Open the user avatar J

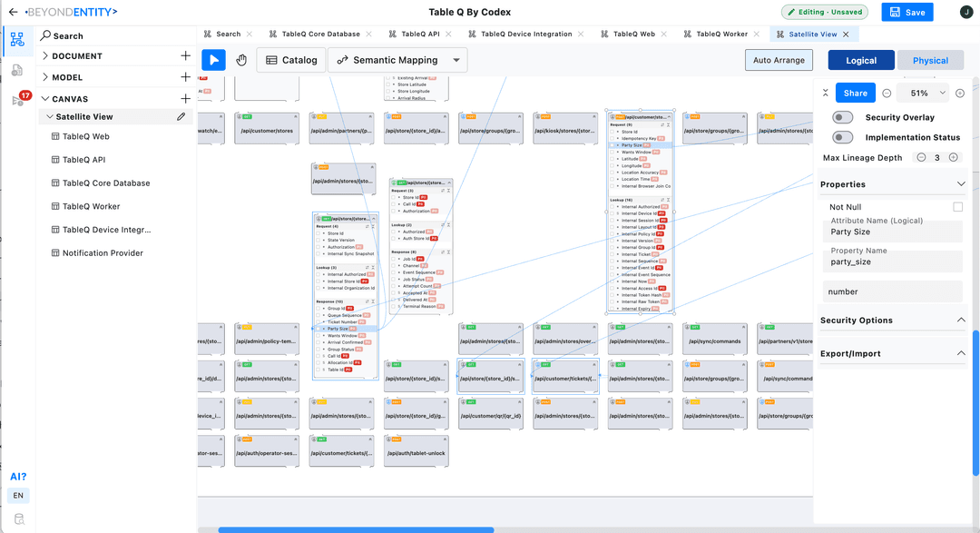tap(965, 12)
